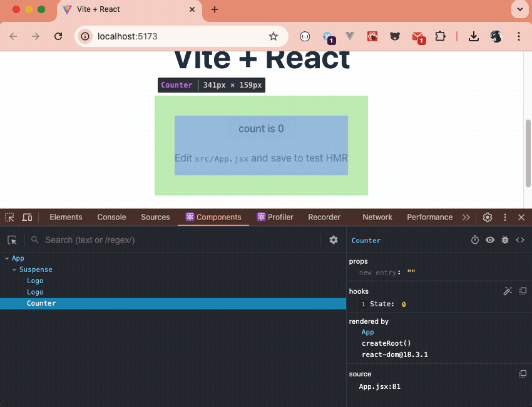
Task: View site information icon in address bar
Action: 85,36
